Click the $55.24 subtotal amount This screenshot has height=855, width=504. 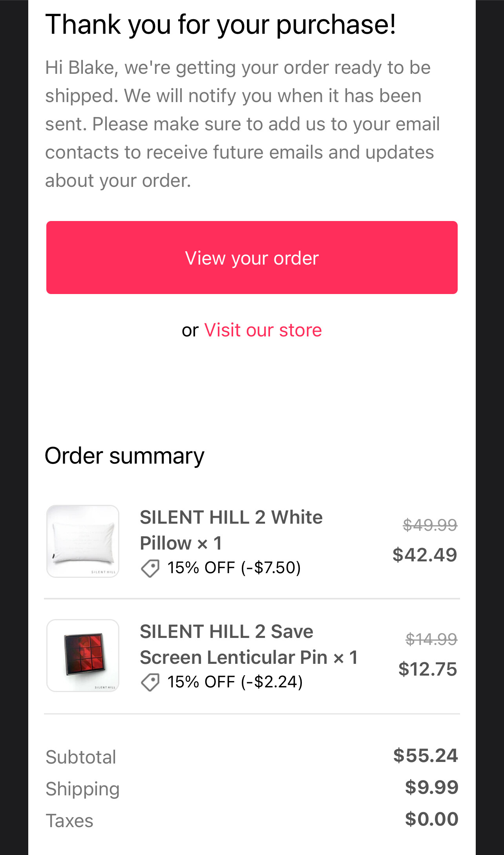(x=425, y=755)
